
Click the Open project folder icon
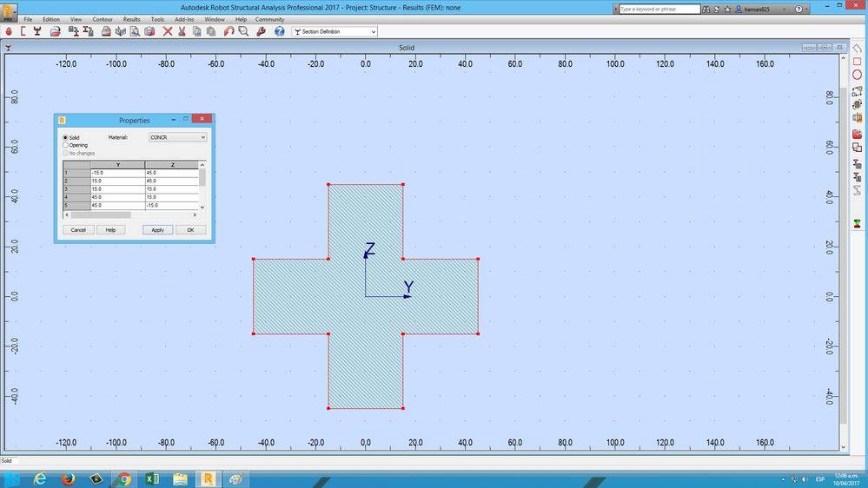point(55,31)
